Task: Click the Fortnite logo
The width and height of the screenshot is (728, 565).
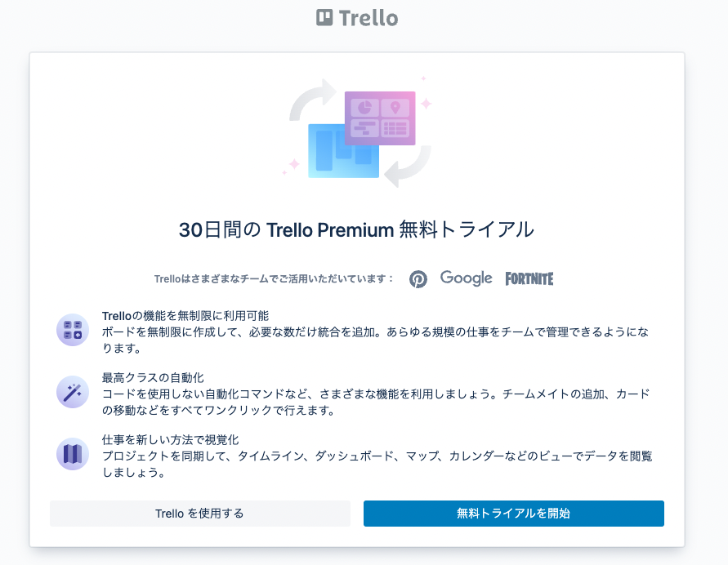Action: [x=529, y=278]
